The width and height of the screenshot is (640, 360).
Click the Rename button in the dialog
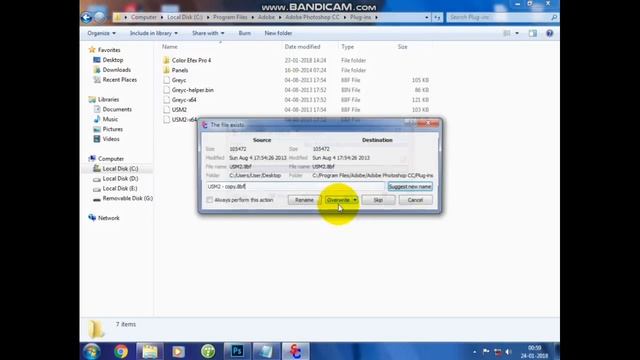tap(304, 200)
